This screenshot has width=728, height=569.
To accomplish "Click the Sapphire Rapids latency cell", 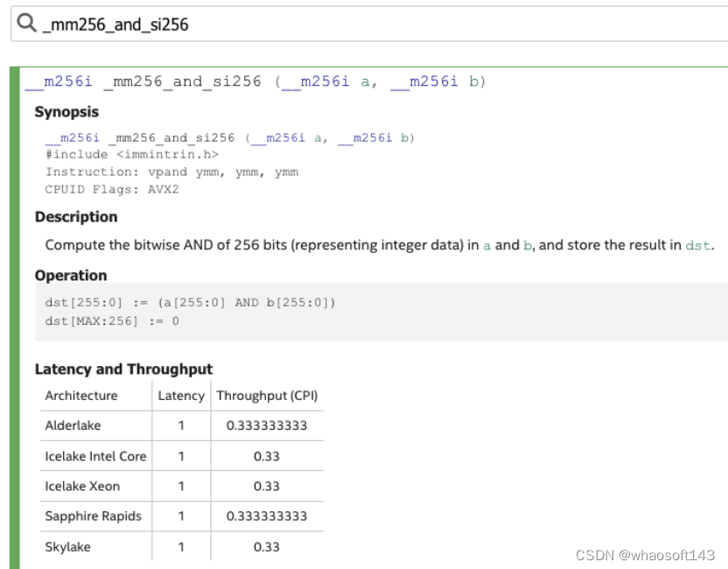I will (181, 516).
